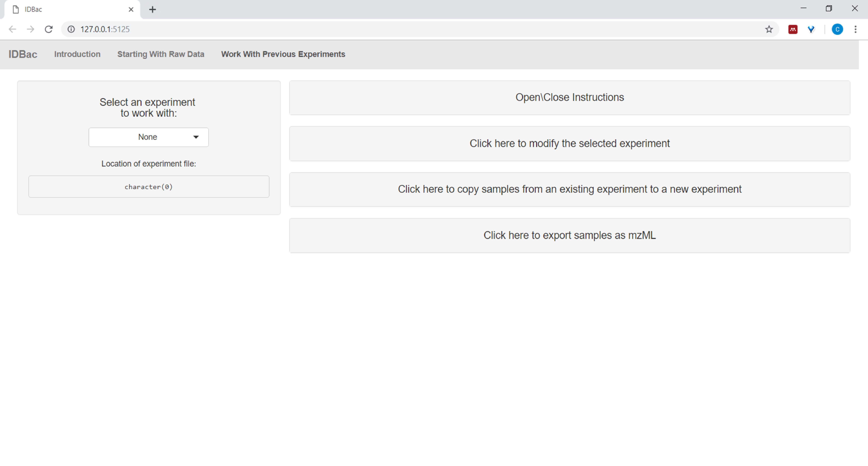Viewport: 868px width, 466px height.
Task: Click the blue Y extension icon
Action: click(811, 29)
